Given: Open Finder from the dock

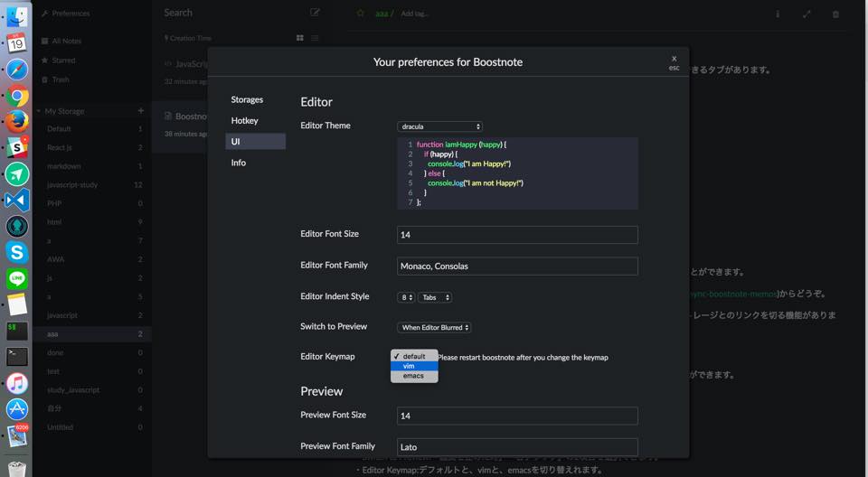Looking at the screenshot, I should 16,15.
